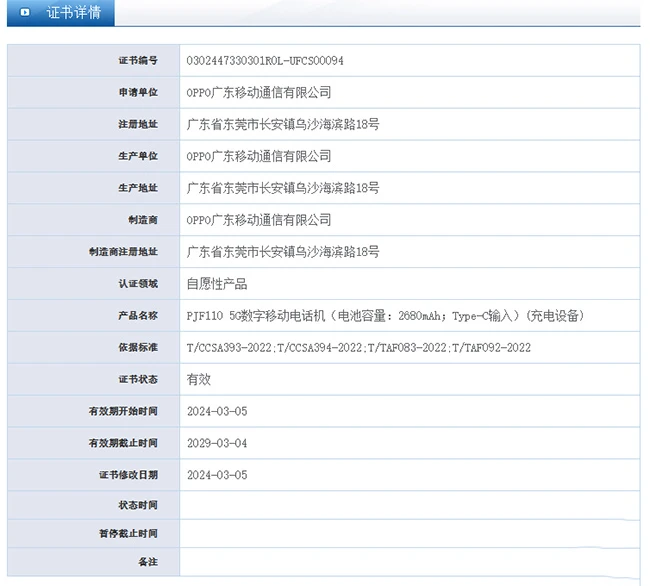650x586 pixels.
Task: Click the empty 备注 value cell
Action: pos(410,562)
